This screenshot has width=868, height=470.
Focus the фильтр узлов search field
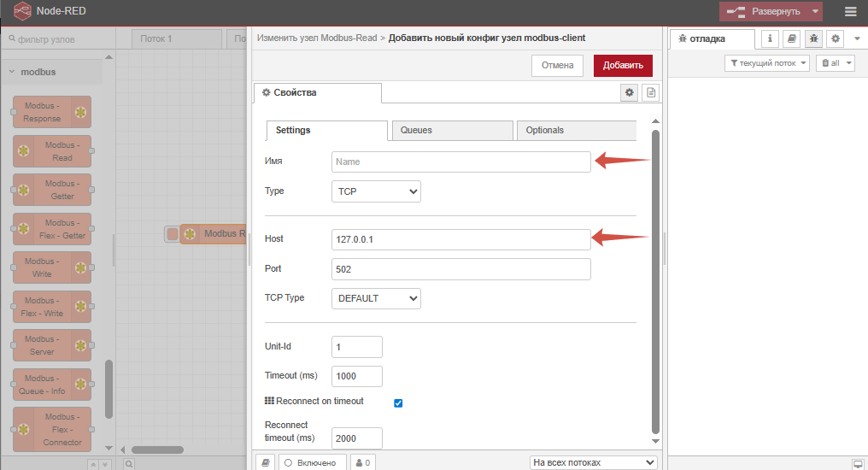coord(58,39)
